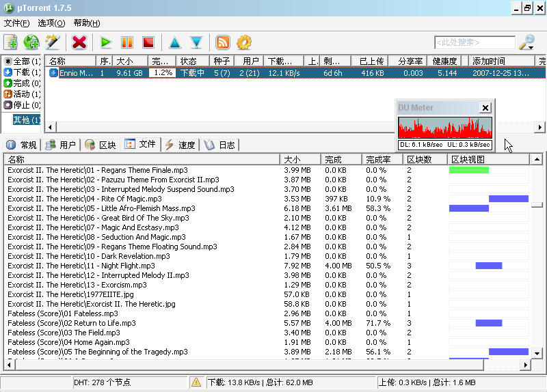Switch to the 常规 tab
This screenshot has width=547, height=392.
(x=22, y=145)
